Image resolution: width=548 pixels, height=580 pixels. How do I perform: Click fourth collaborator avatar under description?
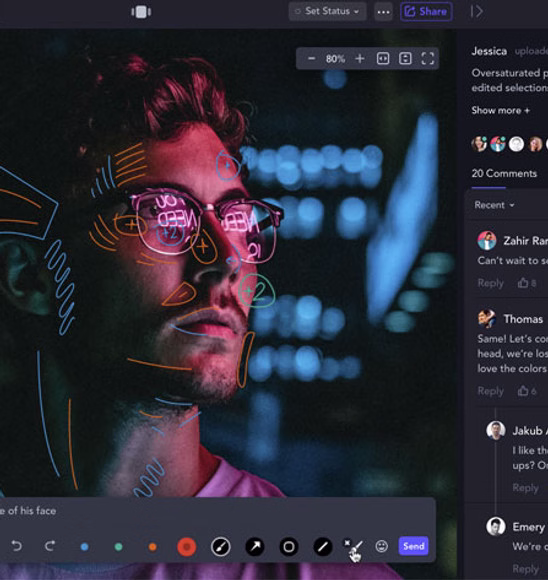pyautogui.click(x=535, y=144)
